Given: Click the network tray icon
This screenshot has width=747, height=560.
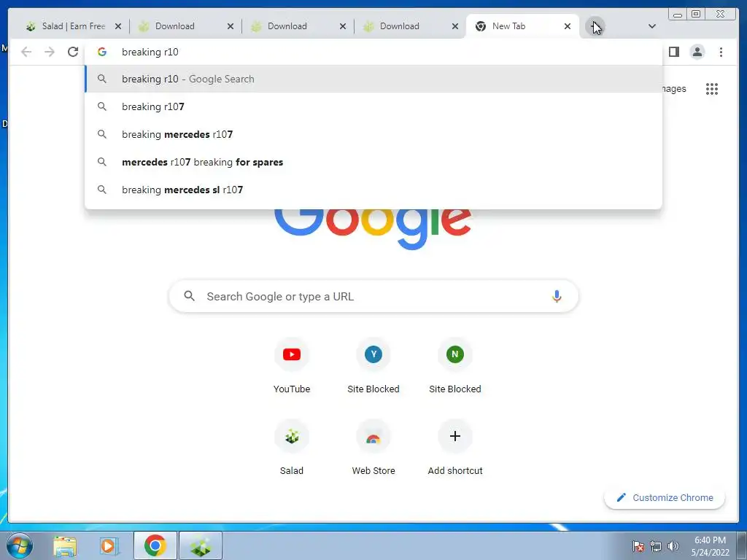Looking at the screenshot, I should (x=656, y=546).
